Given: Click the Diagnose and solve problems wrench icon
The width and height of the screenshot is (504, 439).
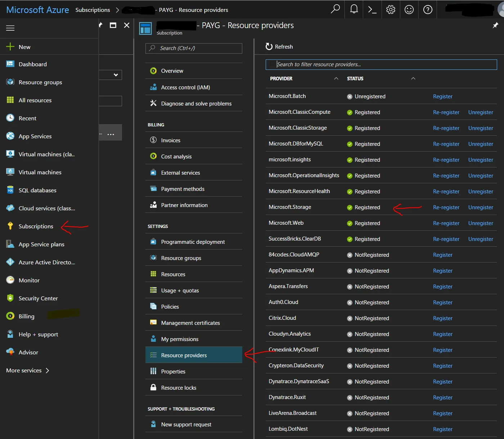Looking at the screenshot, I should click(153, 103).
